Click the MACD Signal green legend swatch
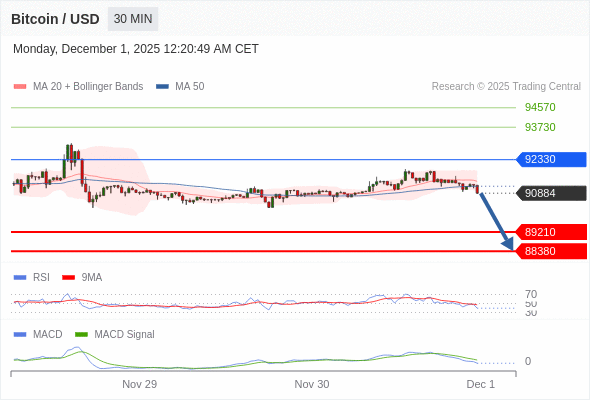This screenshot has width=590, height=400. (81, 335)
